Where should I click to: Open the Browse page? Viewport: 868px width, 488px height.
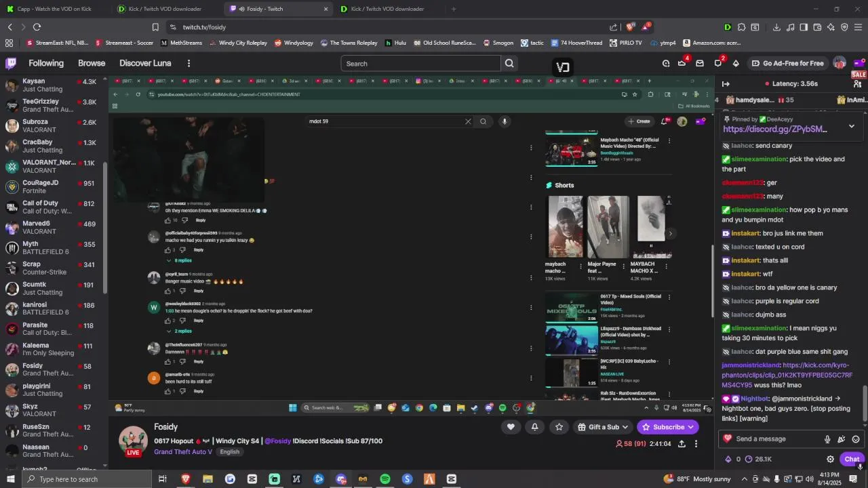[92, 63]
